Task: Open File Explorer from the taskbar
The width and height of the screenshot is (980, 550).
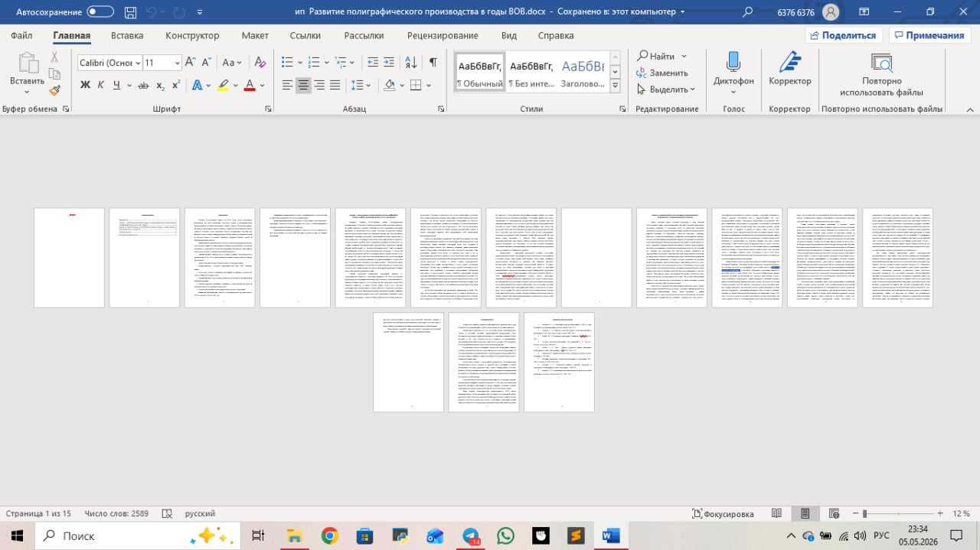Action: [294, 536]
